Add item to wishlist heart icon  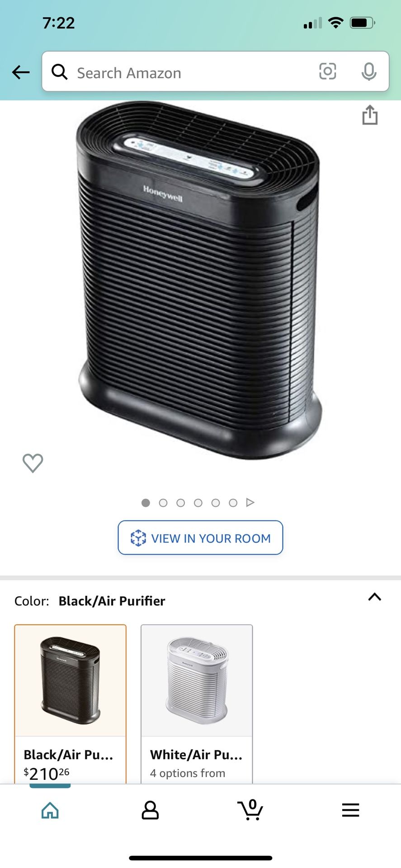pos(33,463)
